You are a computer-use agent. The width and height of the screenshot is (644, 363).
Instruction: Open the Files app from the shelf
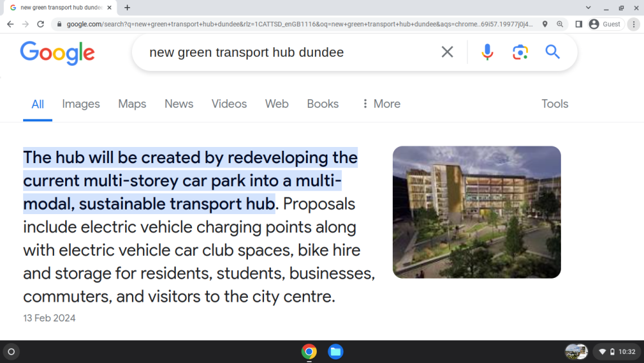pos(336,351)
